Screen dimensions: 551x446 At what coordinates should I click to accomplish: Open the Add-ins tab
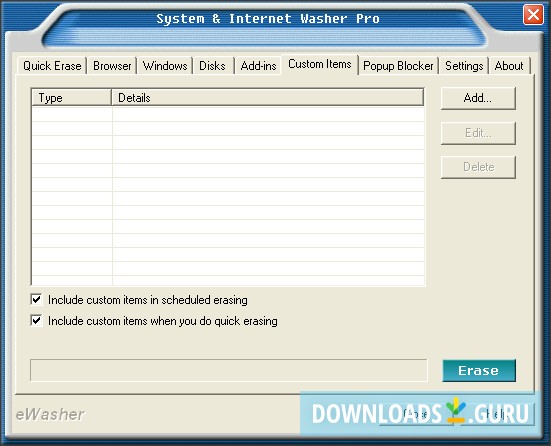coord(258,66)
